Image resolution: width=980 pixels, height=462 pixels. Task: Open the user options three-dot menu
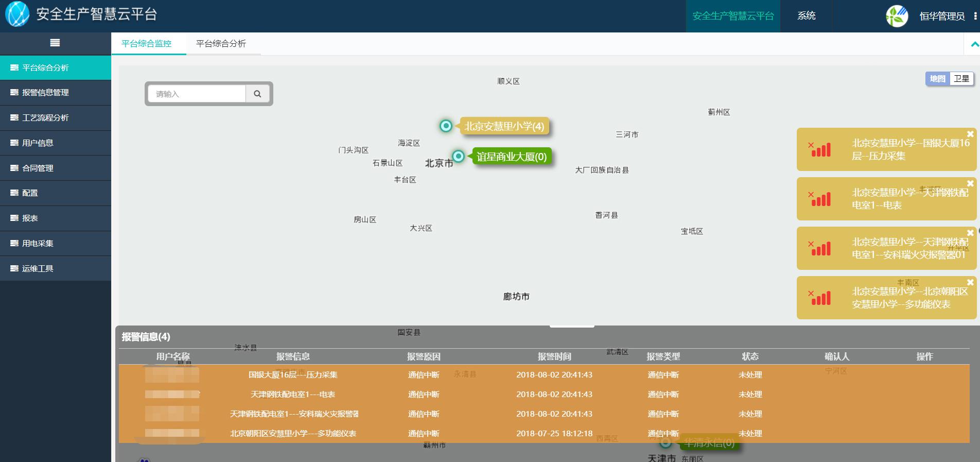click(975, 16)
